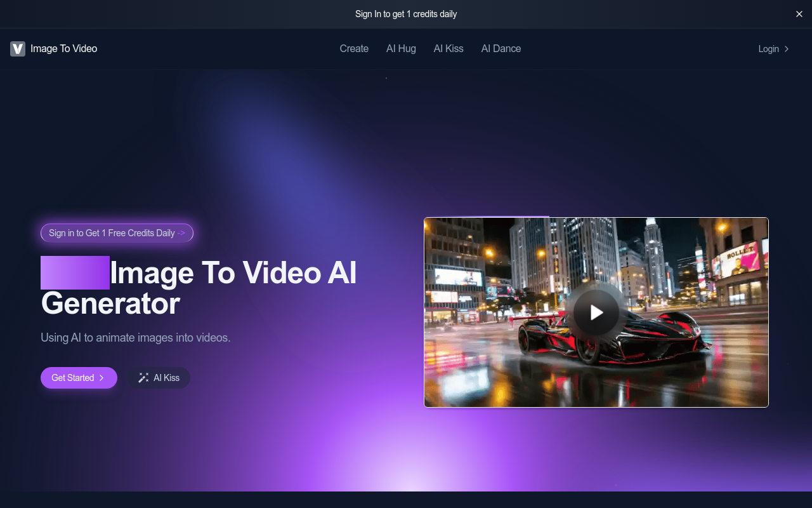Click the banner text about daily credits
The height and width of the screenshot is (508, 812).
pyautogui.click(x=406, y=14)
